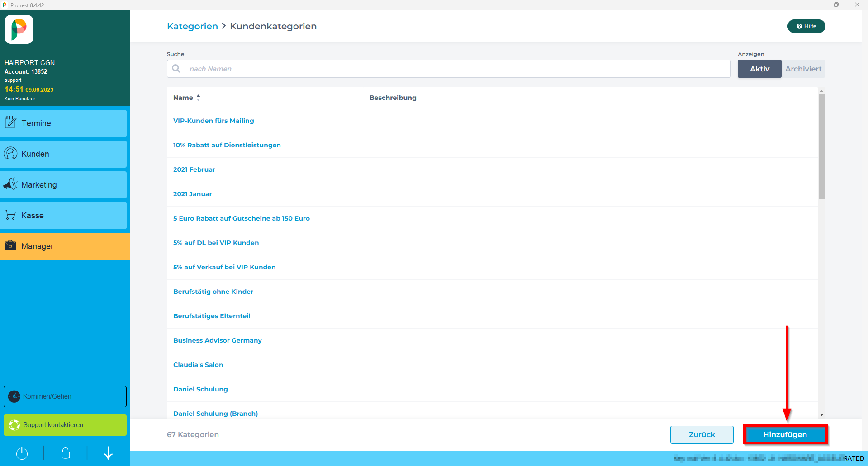Open the Marketing section
The height and width of the screenshot is (466, 868).
pyautogui.click(x=63, y=185)
